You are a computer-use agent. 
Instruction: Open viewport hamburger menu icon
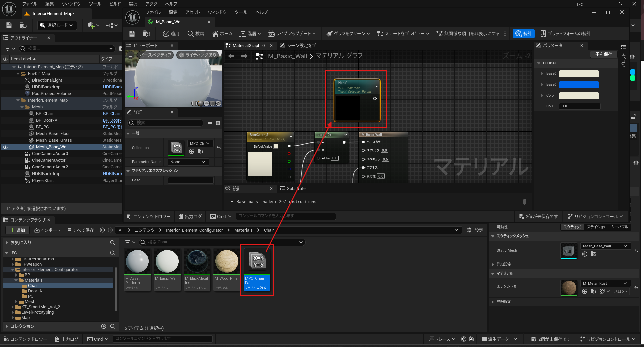(131, 55)
